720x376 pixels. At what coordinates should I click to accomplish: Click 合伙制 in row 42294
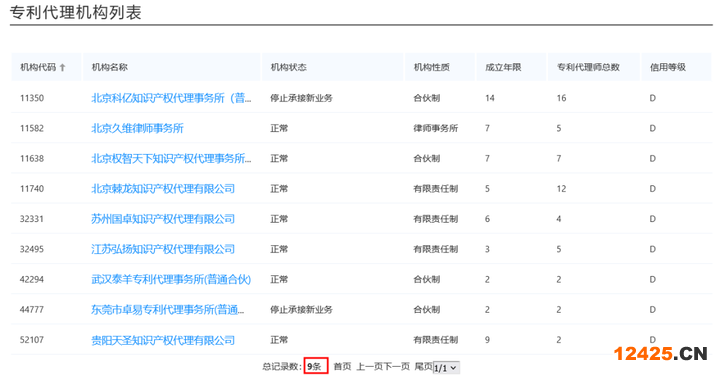pyautogui.click(x=427, y=280)
